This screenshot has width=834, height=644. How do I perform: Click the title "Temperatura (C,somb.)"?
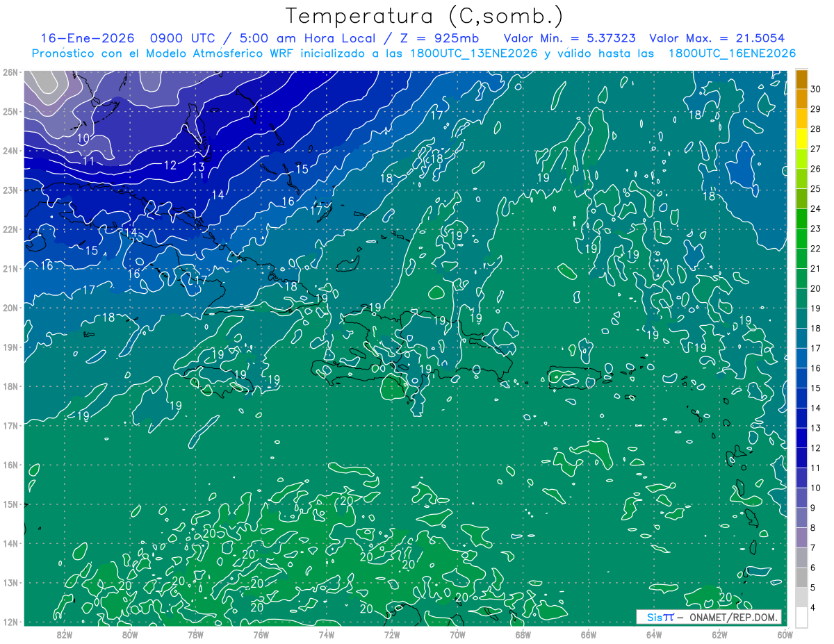424,16
